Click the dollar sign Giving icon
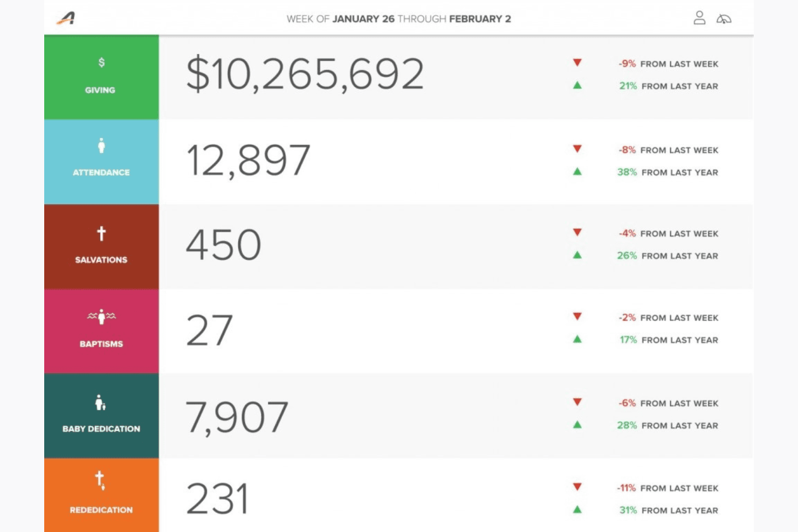Image resolution: width=798 pixels, height=532 pixels. coord(101,63)
